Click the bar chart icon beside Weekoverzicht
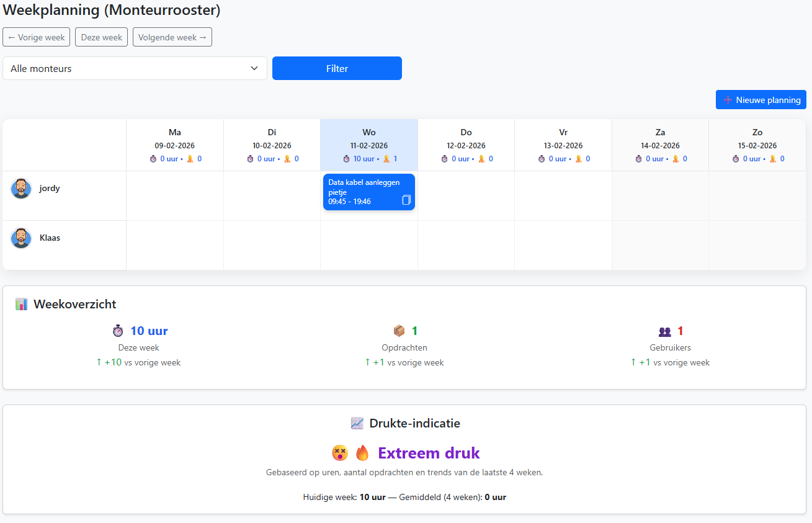The width and height of the screenshot is (812, 523). click(x=22, y=304)
